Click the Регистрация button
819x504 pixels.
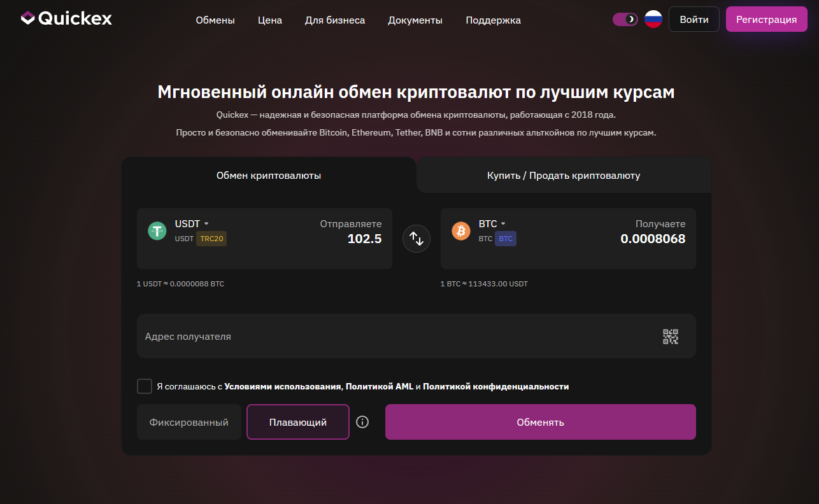click(x=767, y=20)
